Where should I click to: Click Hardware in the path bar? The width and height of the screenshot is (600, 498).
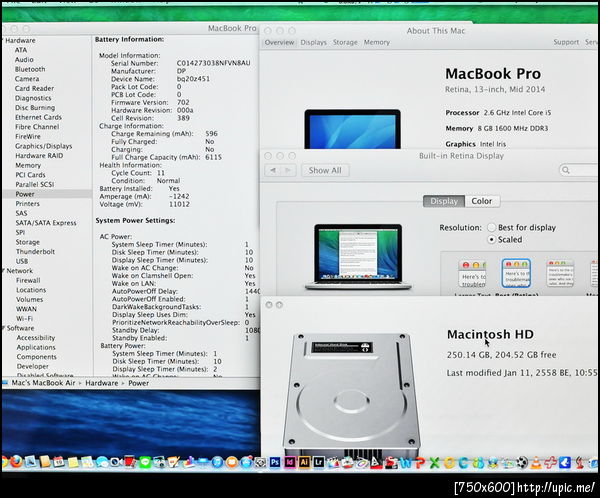[x=101, y=383]
